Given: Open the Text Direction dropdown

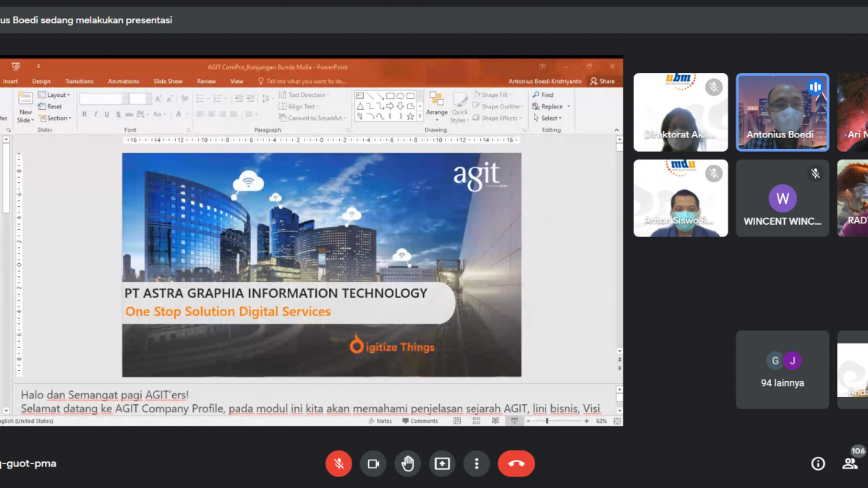Looking at the screenshot, I should tap(304, 95).
